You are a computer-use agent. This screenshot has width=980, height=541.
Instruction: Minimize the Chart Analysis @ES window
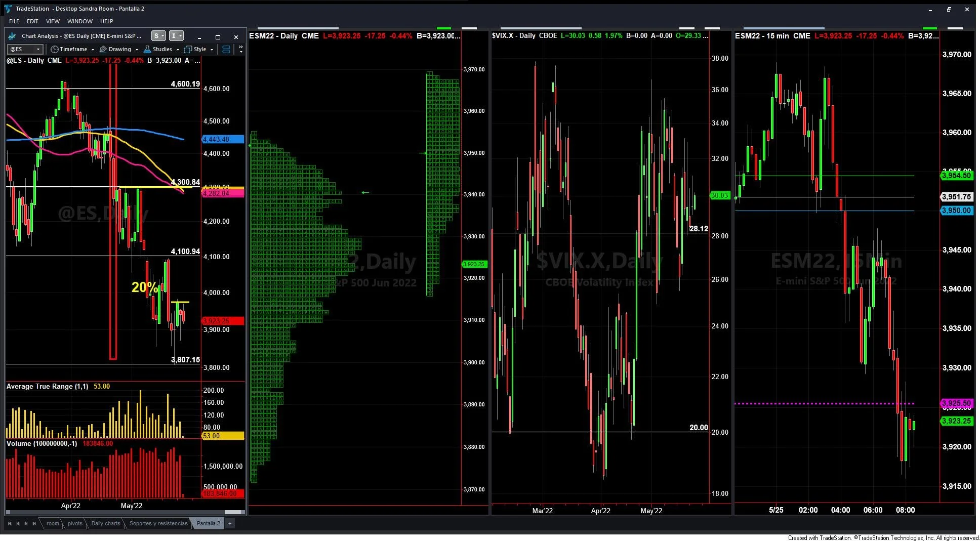[x=199, y=37]
